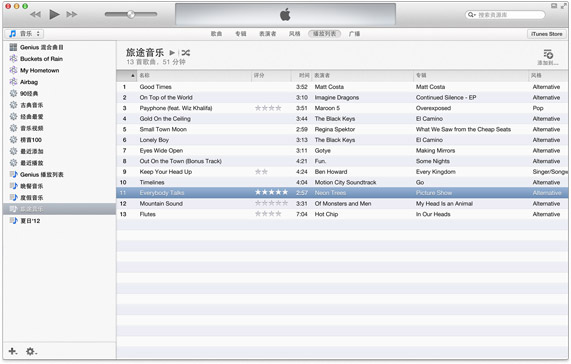
Task: Switch to the 歌曲 songs tab
Action: (x=216, y=34)
